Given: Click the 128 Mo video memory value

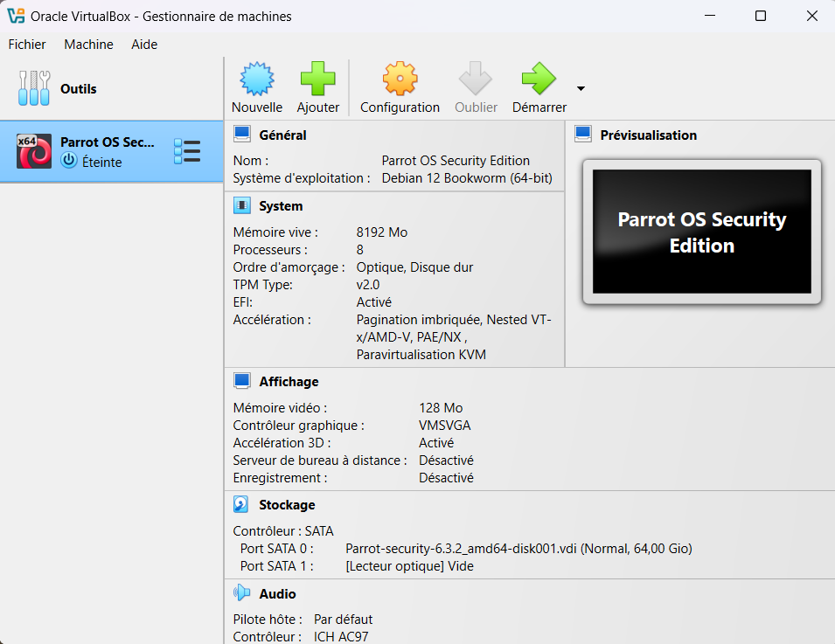Looking at the screenshot, I should 441,408.
